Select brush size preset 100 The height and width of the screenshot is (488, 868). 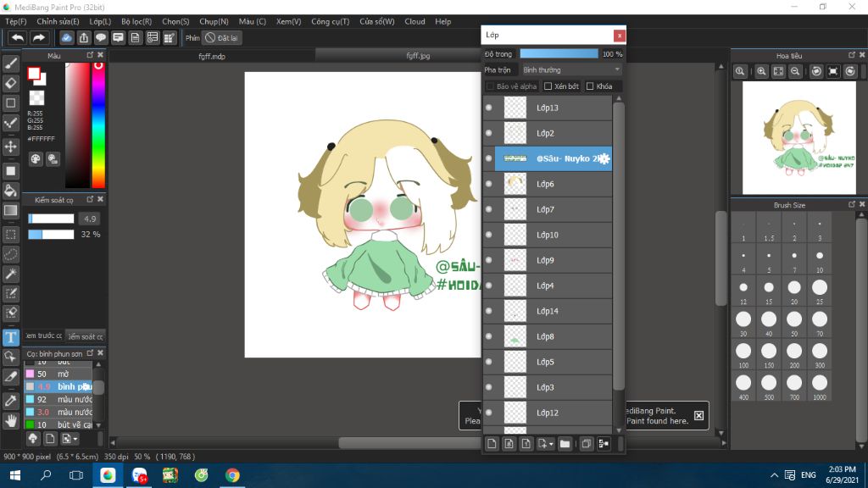[743, 355]
